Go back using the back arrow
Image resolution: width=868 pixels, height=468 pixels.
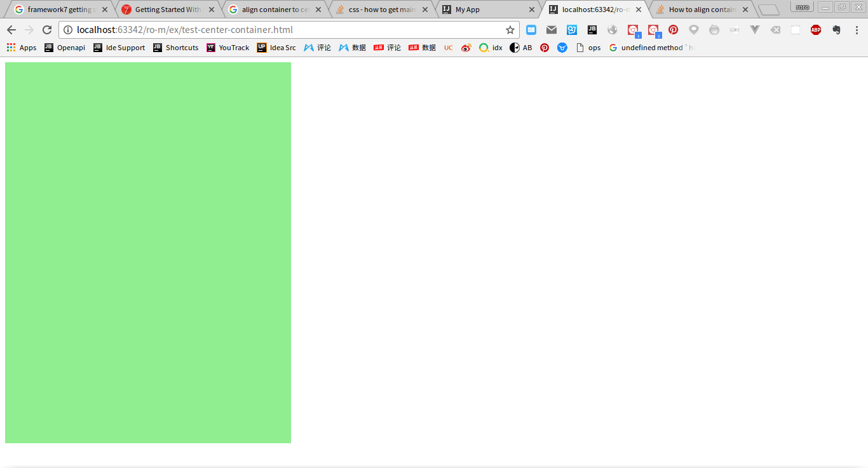point(11,29)
